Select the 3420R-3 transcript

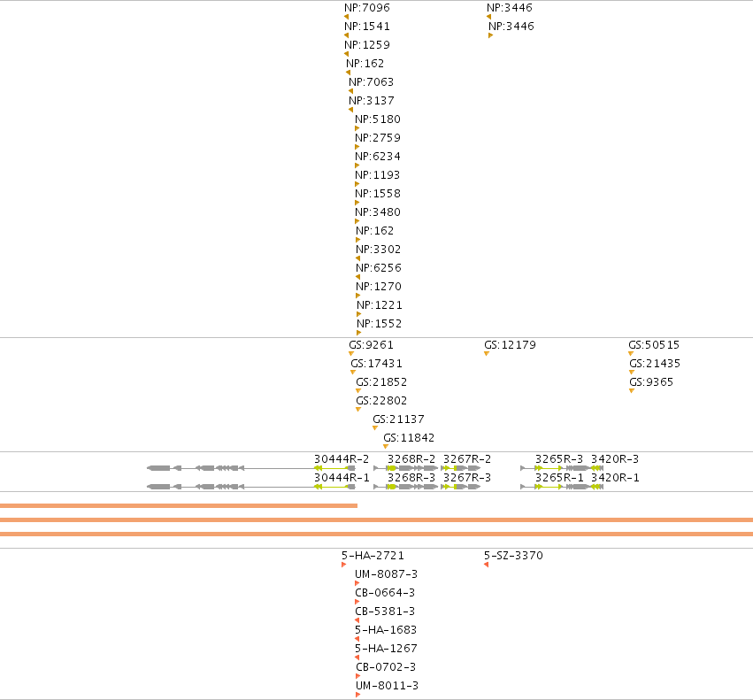click(x=615, y=459)
